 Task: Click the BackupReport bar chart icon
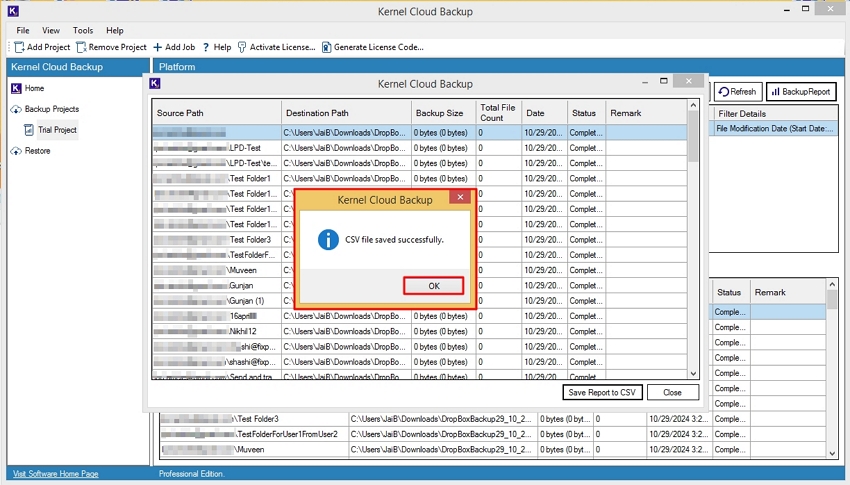(x=776, y=92)
